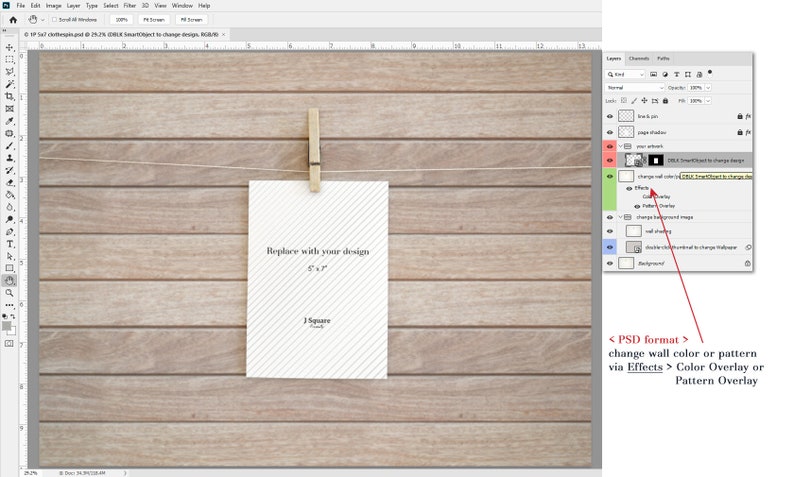The height and width of the screenshot is (477, 794).
Task: Select the Spot Healing Brush tool
Action: [x=9, y=133]
